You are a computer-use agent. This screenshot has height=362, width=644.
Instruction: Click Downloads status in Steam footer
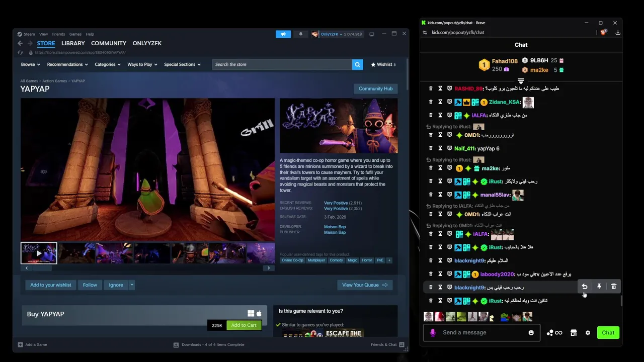(209, 345)
